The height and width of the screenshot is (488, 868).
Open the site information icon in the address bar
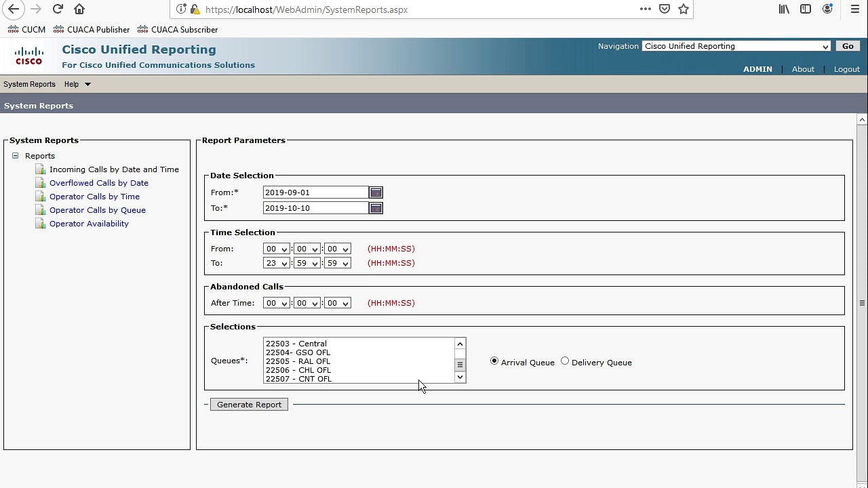click(x=181, y=9)
